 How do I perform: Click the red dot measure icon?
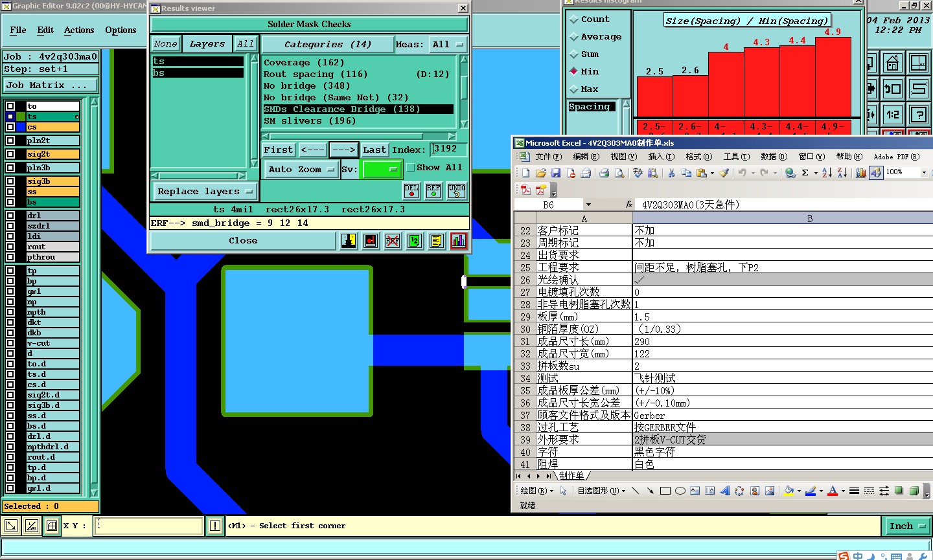[x=371, y=241]
